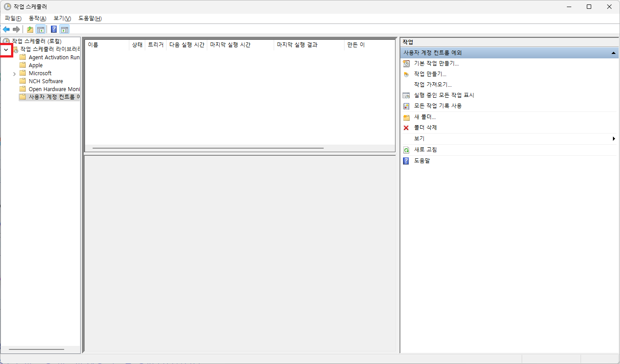Click the 새로 고침 refresh icon
This screenshot has width=620, height=364.
(406, 150)
